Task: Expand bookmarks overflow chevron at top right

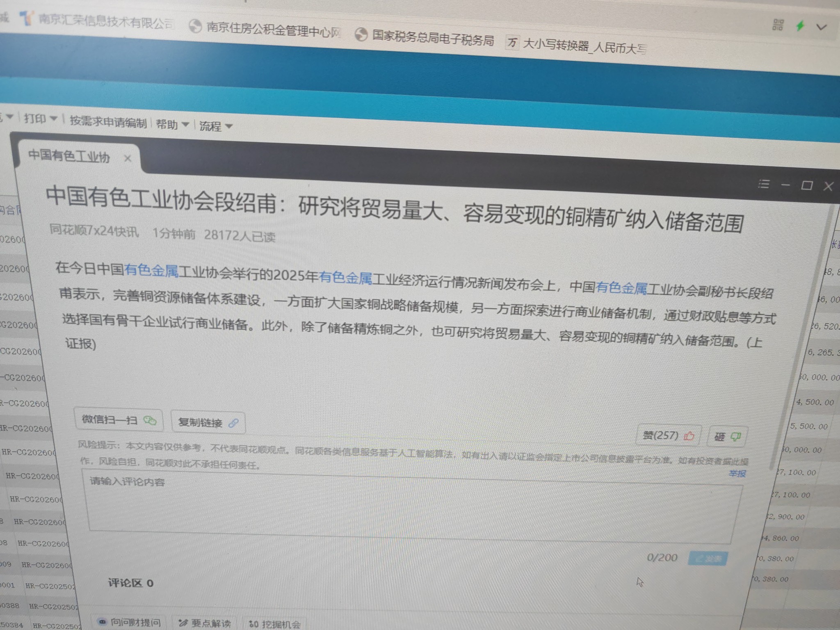Action: tap(822, 27)
